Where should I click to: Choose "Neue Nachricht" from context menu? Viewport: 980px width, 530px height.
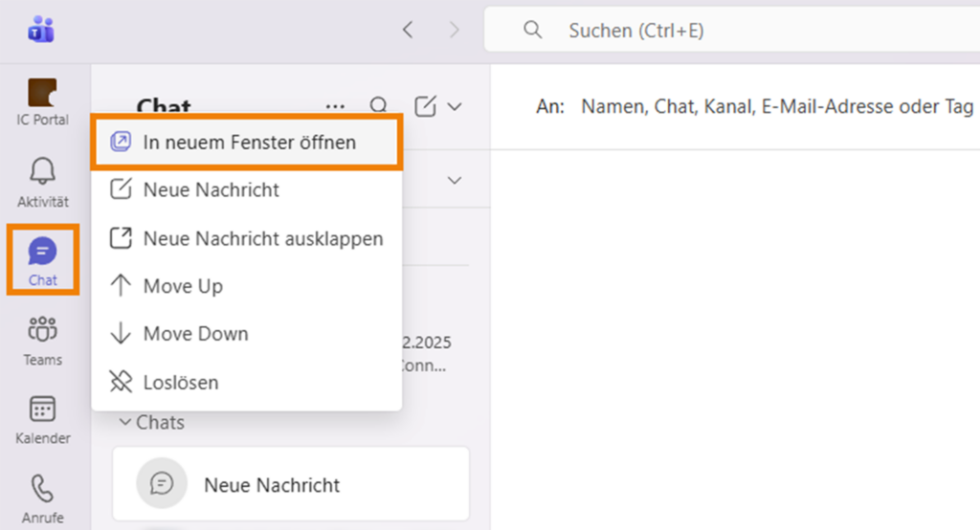(211, 189)
